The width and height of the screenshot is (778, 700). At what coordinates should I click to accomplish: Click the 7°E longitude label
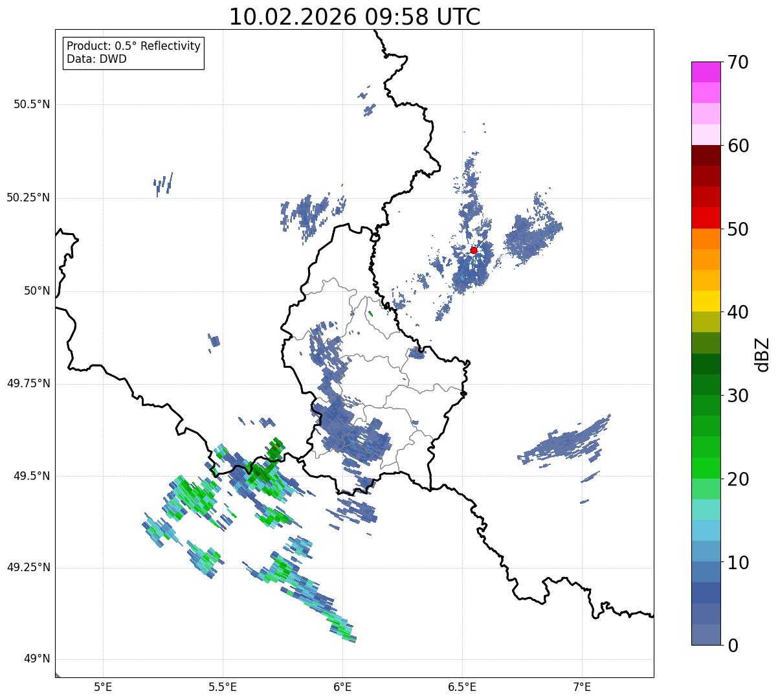coord(583,686)
